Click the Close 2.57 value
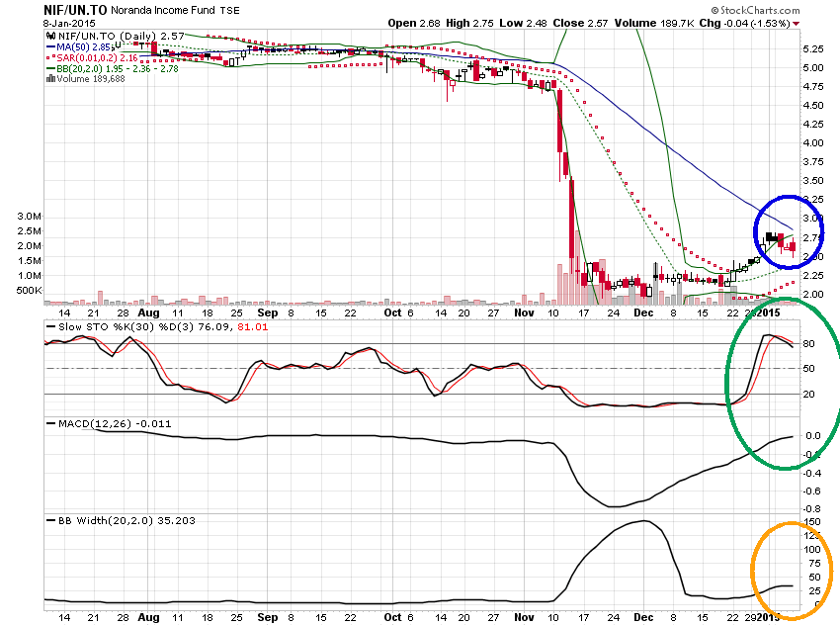Image resolution: width=840 pixels, height=626 pixels. pos(580,23)
